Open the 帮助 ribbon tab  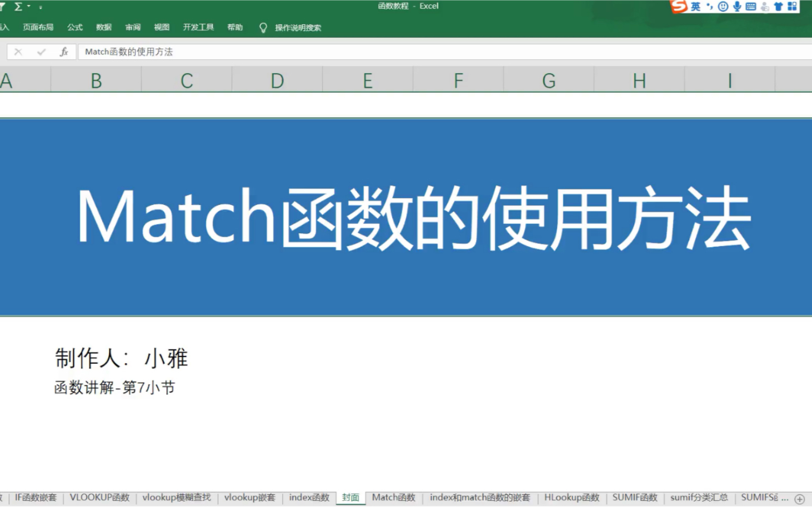[235, 27]
